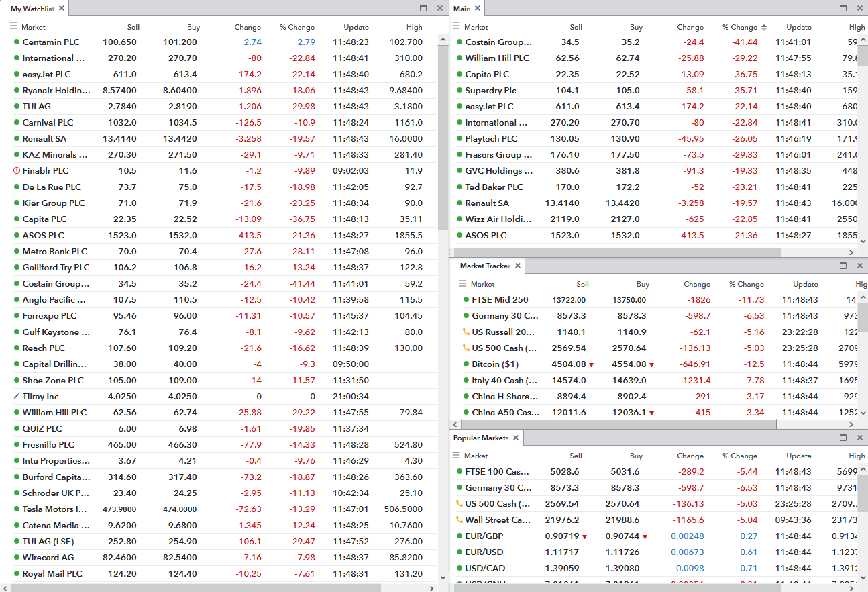Image resolution: width=868 pixels, height=592 pixels.
Task: Click the phone icon beside US Russell 20
Action: click(466, 332)
